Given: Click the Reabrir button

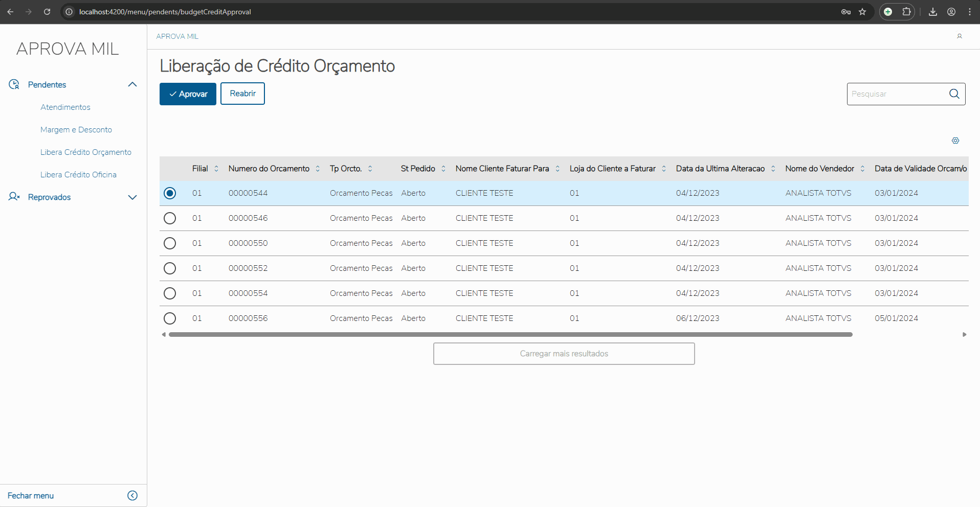Looking at the screenshot, I should point(242,94).
